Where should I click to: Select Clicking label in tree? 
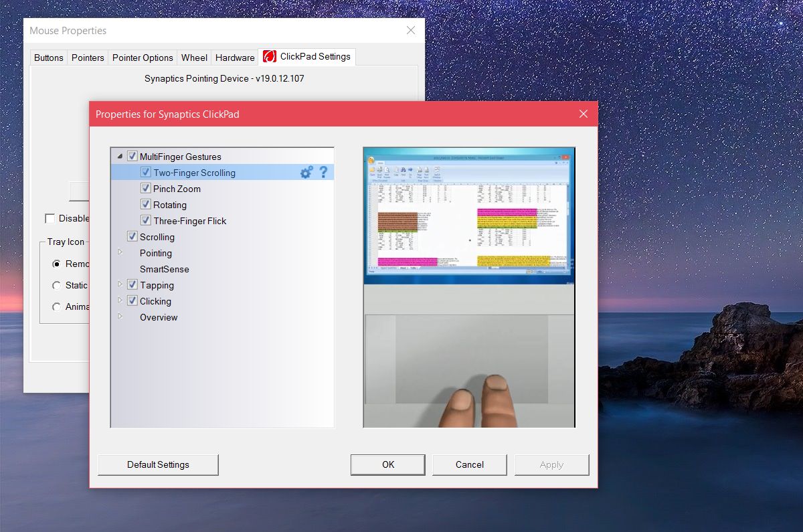tap(155, 301)
